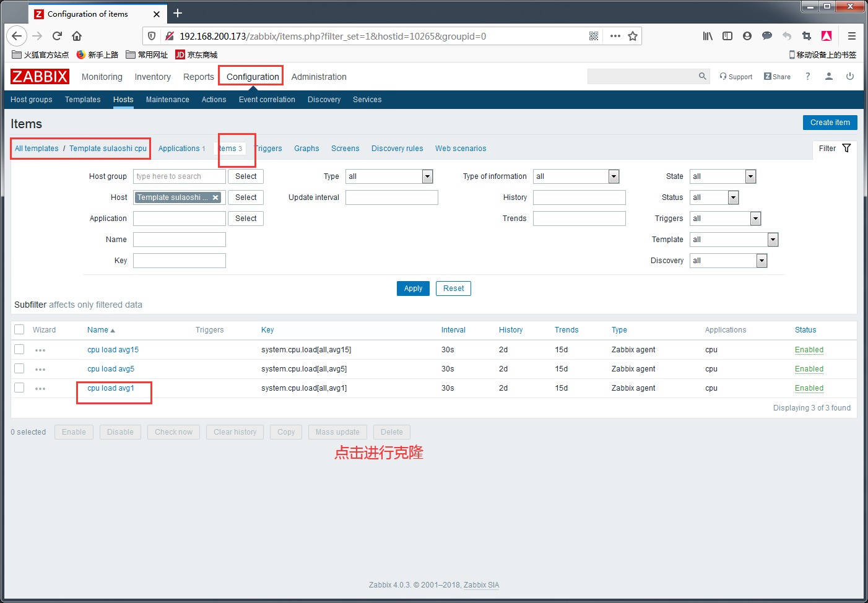Open the browser home page

[x=77, y=36]
